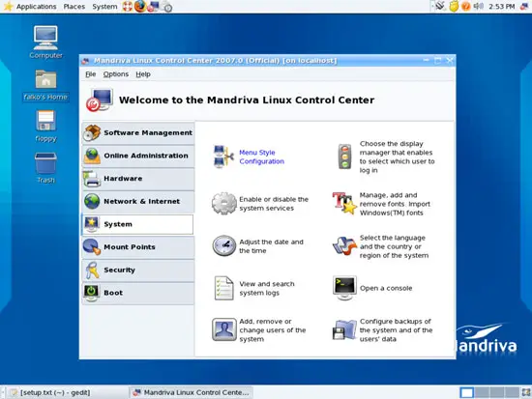This screenshot has width=532, height=399.
Task: Switch to the Mount Points tab
Action: tap(138, 247)
